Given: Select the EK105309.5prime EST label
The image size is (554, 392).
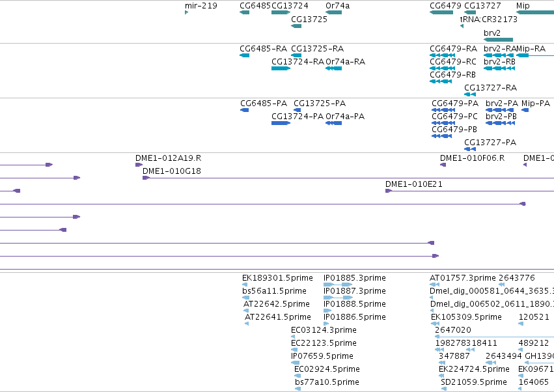Looking at the screenshot, I should 466,317.
